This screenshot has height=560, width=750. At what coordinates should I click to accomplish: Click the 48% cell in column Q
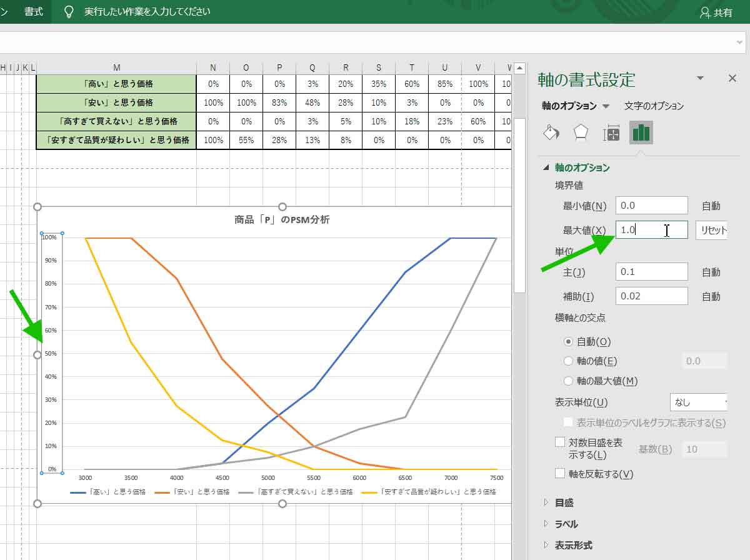(x=312, y=102)
